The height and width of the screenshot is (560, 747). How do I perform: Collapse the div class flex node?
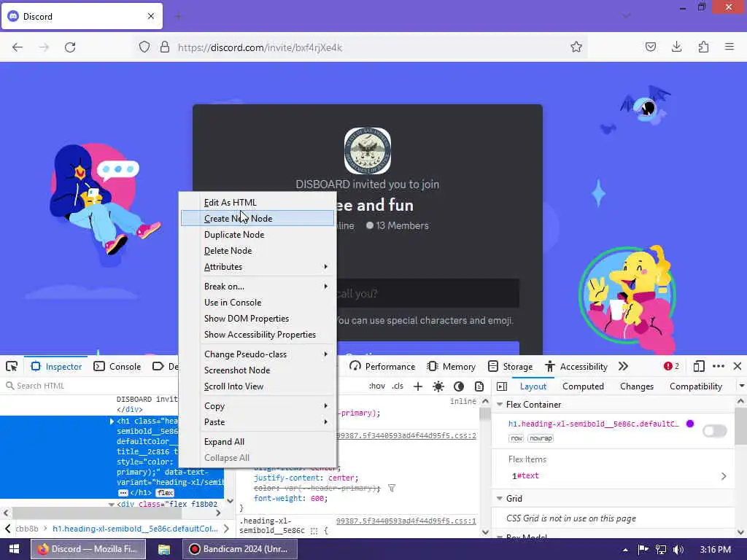click(x=111, y=505)
